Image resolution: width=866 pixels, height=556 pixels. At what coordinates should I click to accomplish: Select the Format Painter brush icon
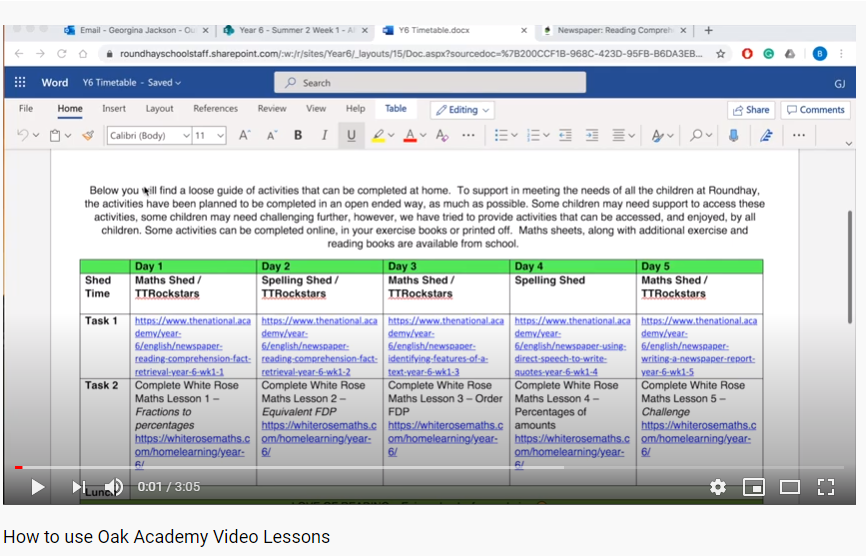point(88,135)
